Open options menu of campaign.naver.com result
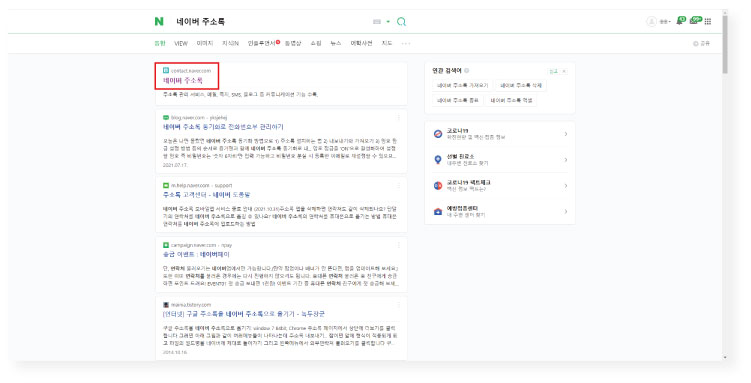Screen dimensions: 751x383 [398, 245]
